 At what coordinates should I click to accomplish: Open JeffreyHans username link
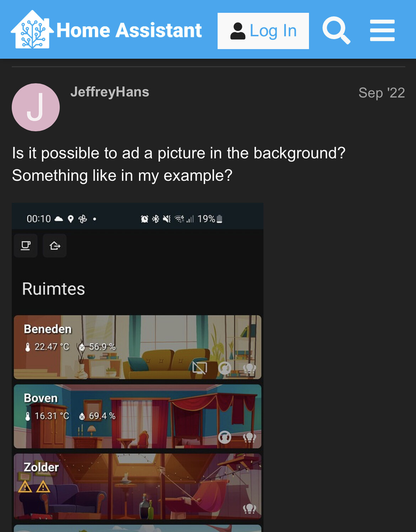(x=110, y=92)
